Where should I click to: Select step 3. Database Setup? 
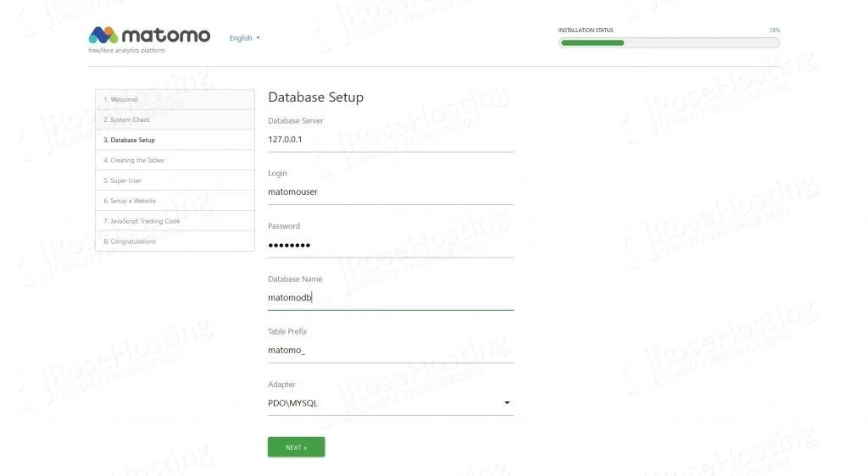tap(175, 140)
